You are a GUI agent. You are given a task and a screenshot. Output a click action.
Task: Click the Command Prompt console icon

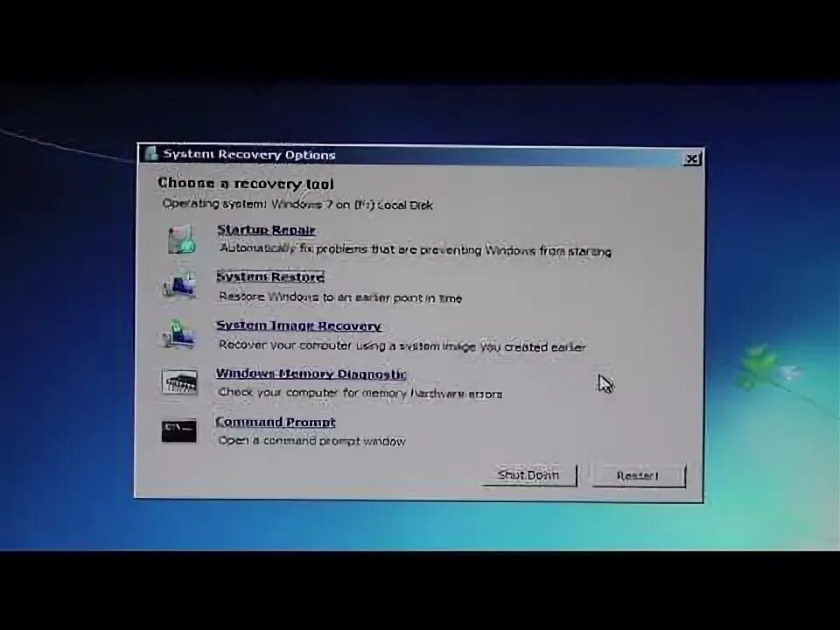click(x=178, y=431)
